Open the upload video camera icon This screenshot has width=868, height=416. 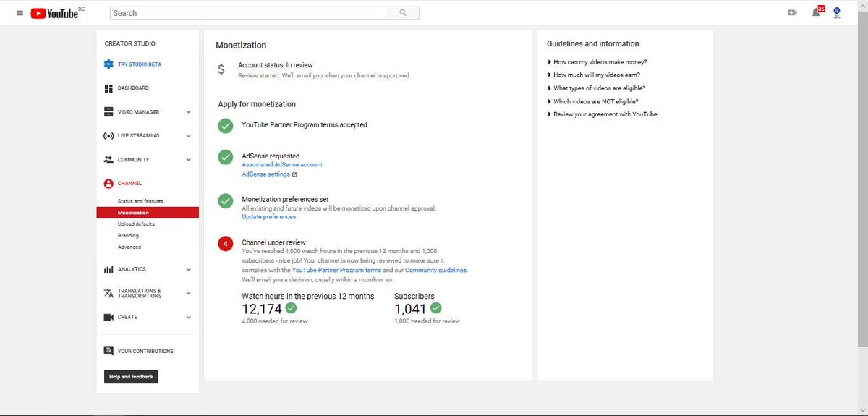click(x=792, y=13)
